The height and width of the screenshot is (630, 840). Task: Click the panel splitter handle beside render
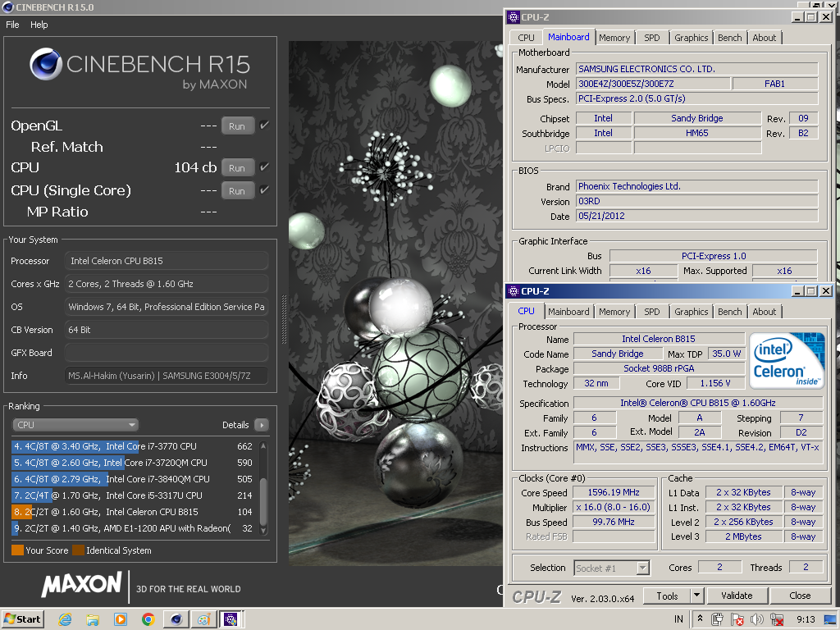pyautogui.click(x=284, y=320)
